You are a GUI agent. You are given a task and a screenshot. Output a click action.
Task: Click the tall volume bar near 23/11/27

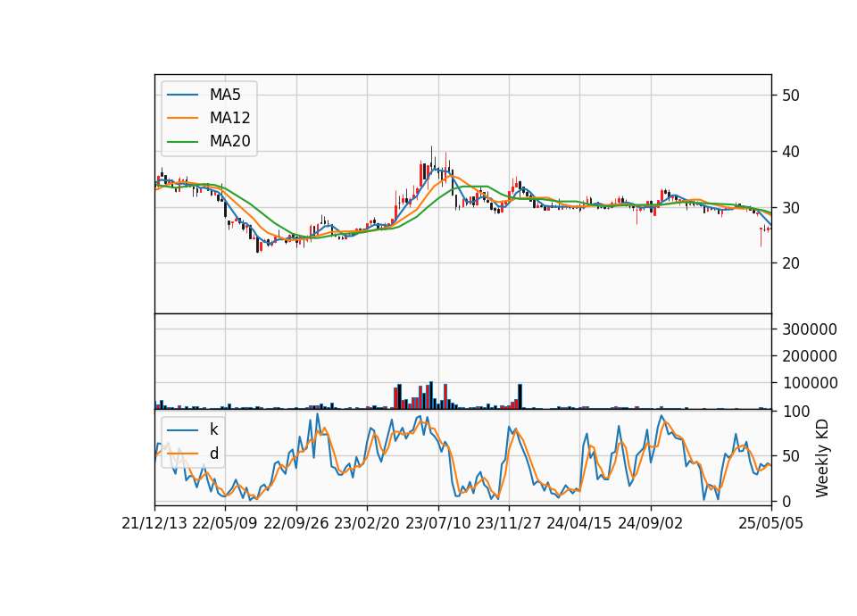pyautogui.click(x=520, y=396)
